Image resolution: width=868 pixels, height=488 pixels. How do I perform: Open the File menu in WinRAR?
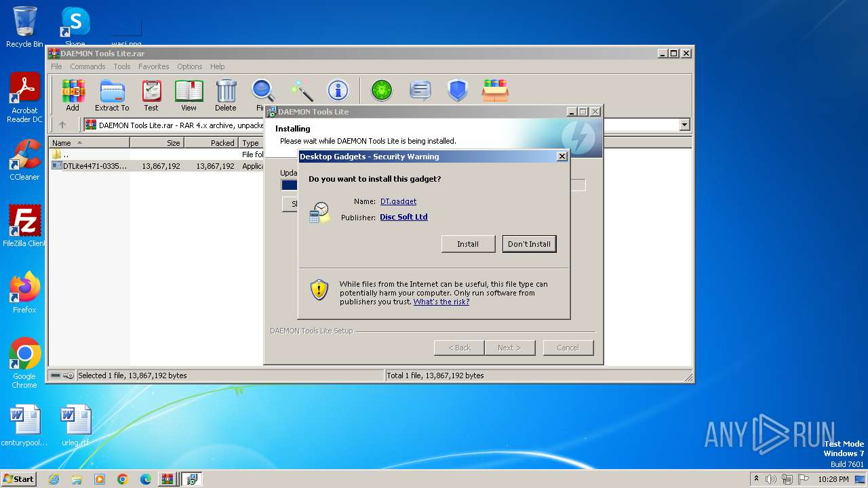(56, 66)
